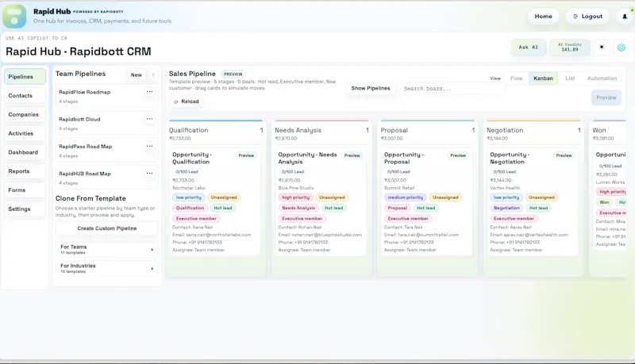The image size is (635, 364).
Task: Open the Reports section
Action: pos(25,171)
